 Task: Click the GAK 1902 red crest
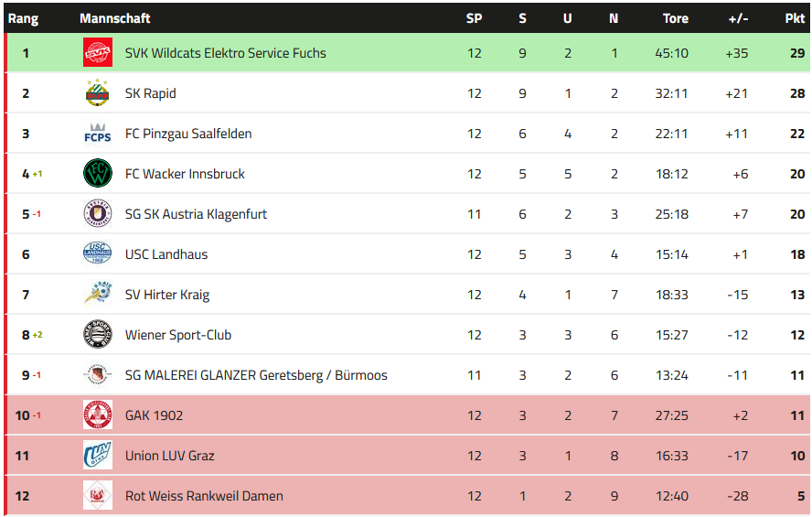[98, 415]
